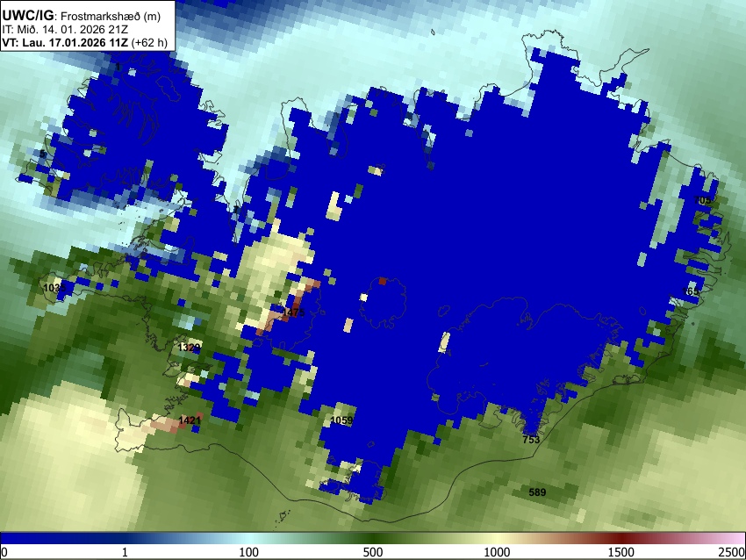
Task: Click the legend tick labeled 1000
Action: (497, 552)
